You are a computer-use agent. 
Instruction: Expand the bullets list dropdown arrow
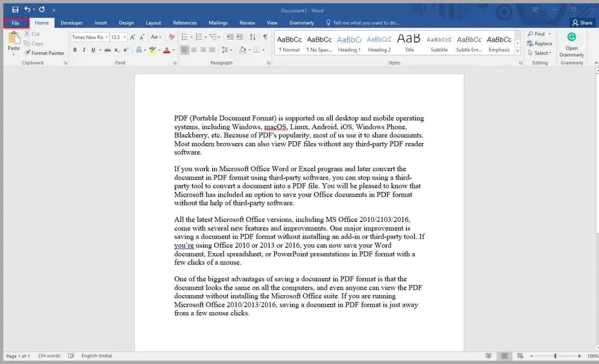[x=191, y=37]
